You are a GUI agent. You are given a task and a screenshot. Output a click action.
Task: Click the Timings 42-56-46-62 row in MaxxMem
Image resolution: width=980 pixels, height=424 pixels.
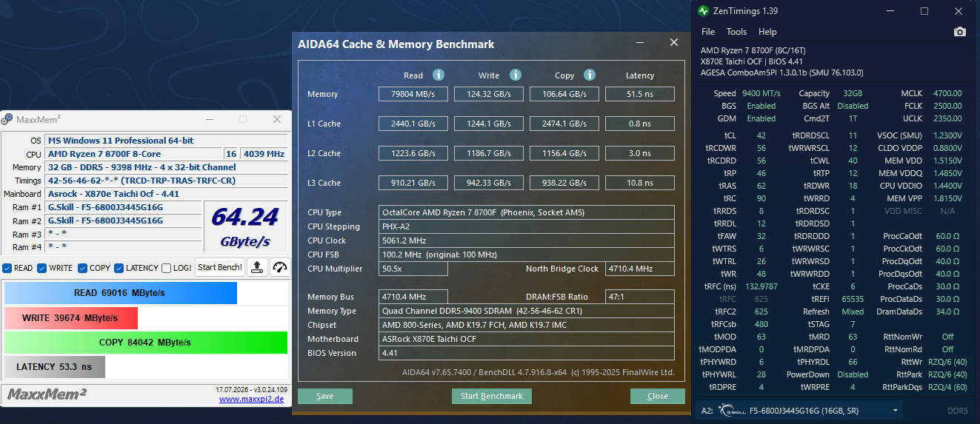[x=166, y=181]
